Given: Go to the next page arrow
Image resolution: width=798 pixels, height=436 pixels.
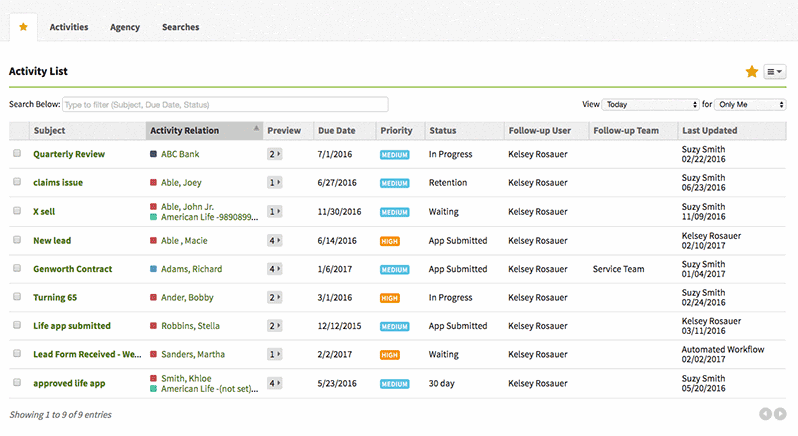Looking at the screenshot, I should click(x=780, y=414).
